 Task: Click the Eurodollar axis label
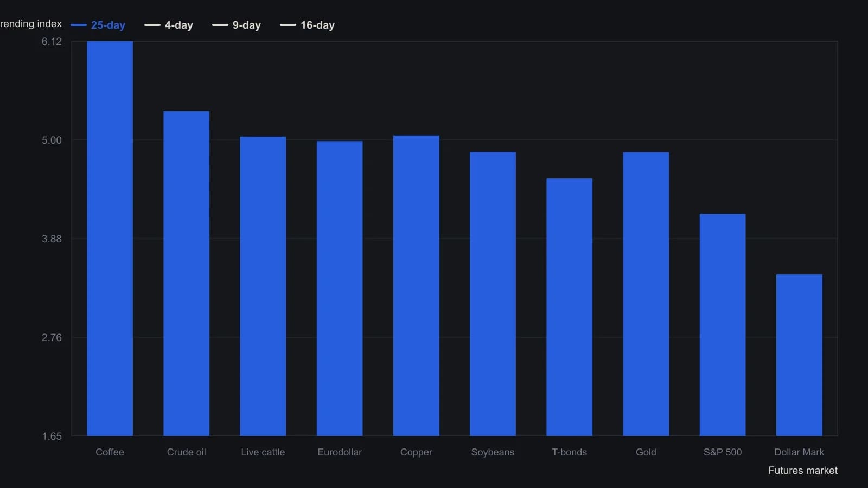tap(340, 452)
